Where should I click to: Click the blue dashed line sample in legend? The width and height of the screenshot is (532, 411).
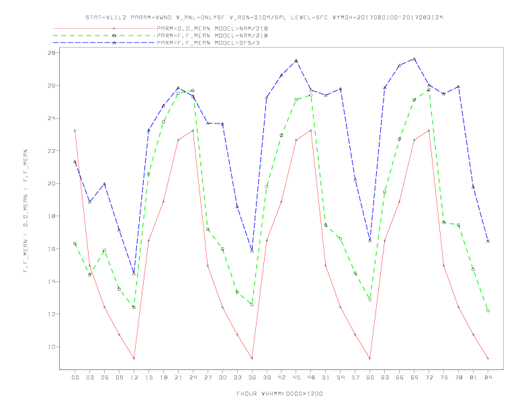tap(104, 43)
